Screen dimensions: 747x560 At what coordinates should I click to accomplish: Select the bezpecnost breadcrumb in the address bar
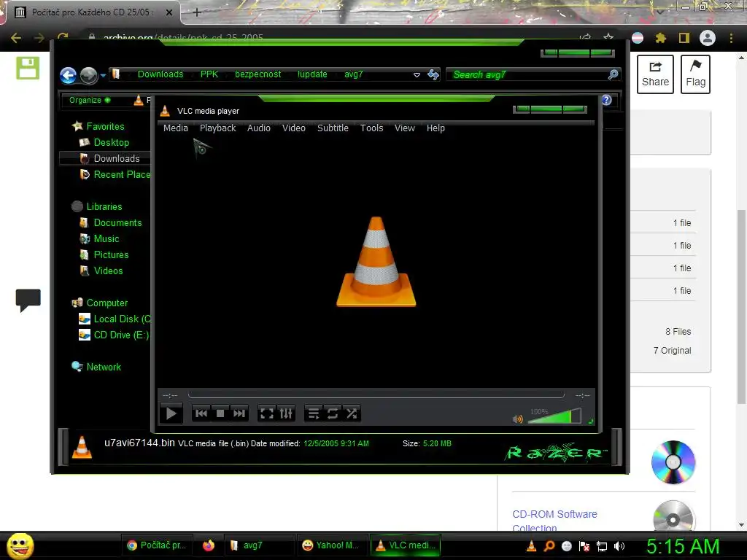(258, 74)
